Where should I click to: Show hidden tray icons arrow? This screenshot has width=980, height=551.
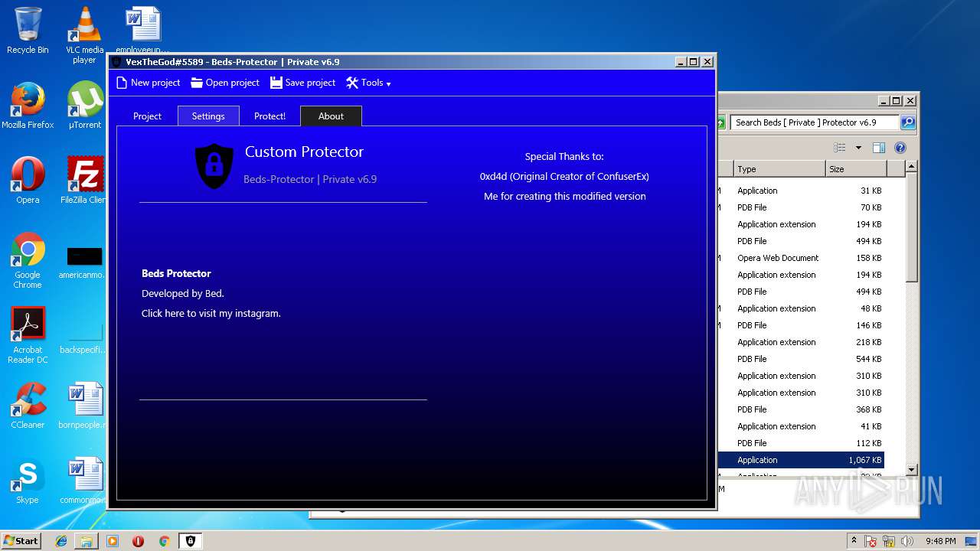854,540
